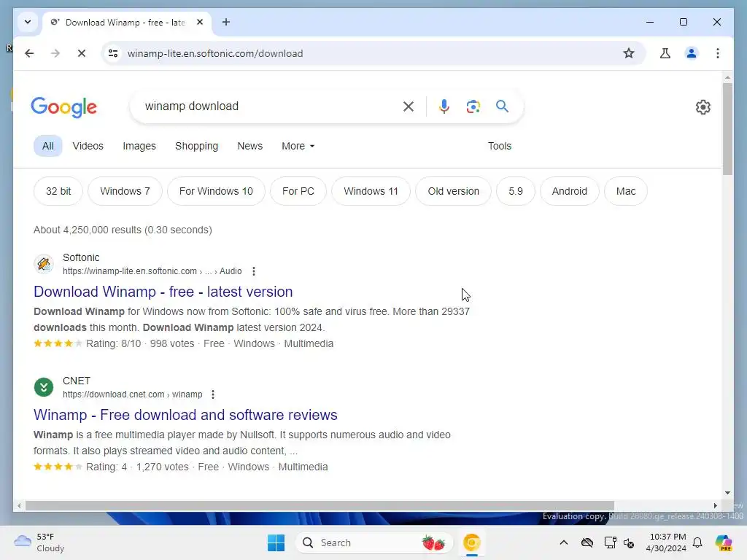Open Chrome's three-dot menu

coord(718,53)
